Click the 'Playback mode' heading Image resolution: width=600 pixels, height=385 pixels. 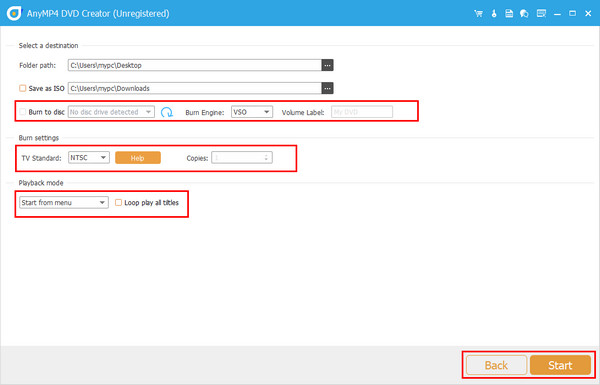pos(41,183)
